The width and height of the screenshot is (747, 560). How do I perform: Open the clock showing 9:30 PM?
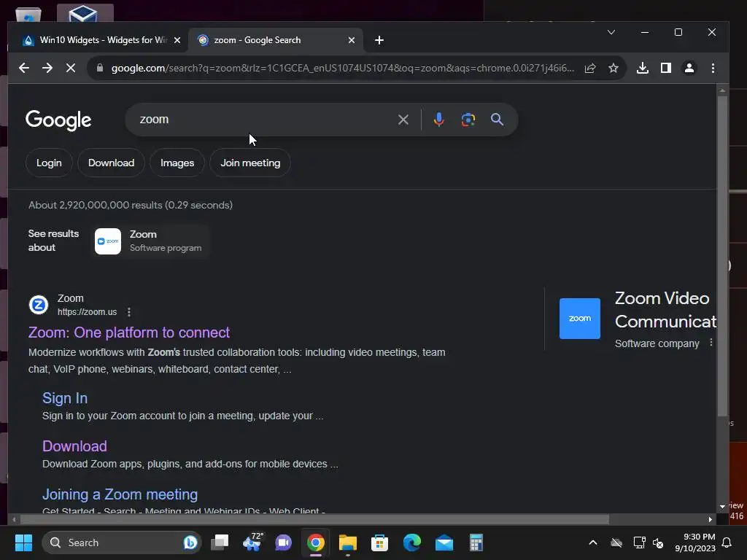695,542
